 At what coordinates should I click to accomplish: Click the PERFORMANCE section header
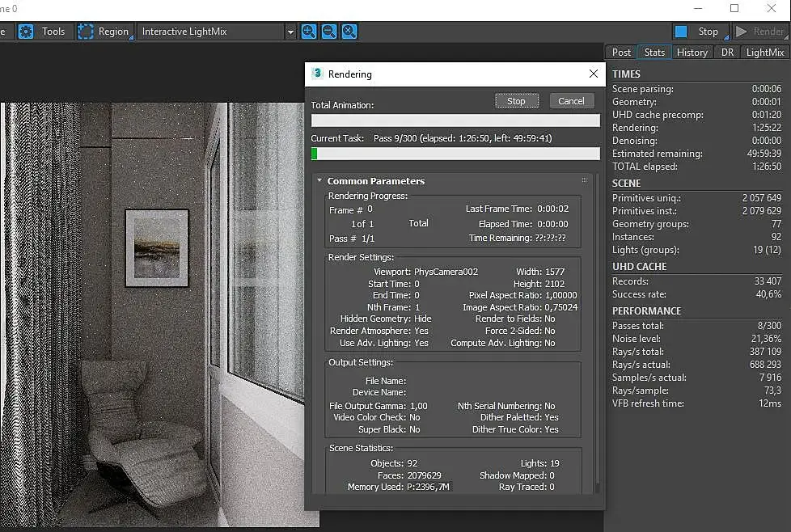pyautogui.click(x=646, y=311)
